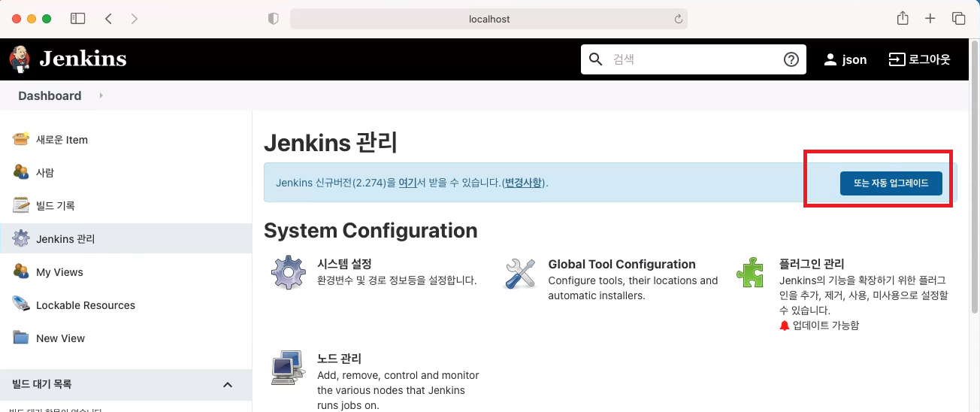Expand the Dashboard breadcrumb arrow
The height and width of the screenshot is (412, 980).
coord(101,95)
